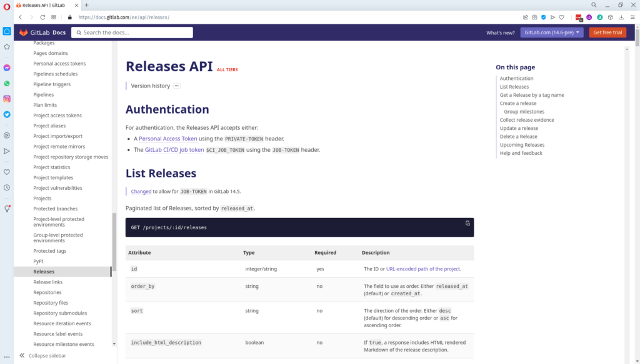
Task: Jump to Collect release evidence section
Action: pos(527,120)
